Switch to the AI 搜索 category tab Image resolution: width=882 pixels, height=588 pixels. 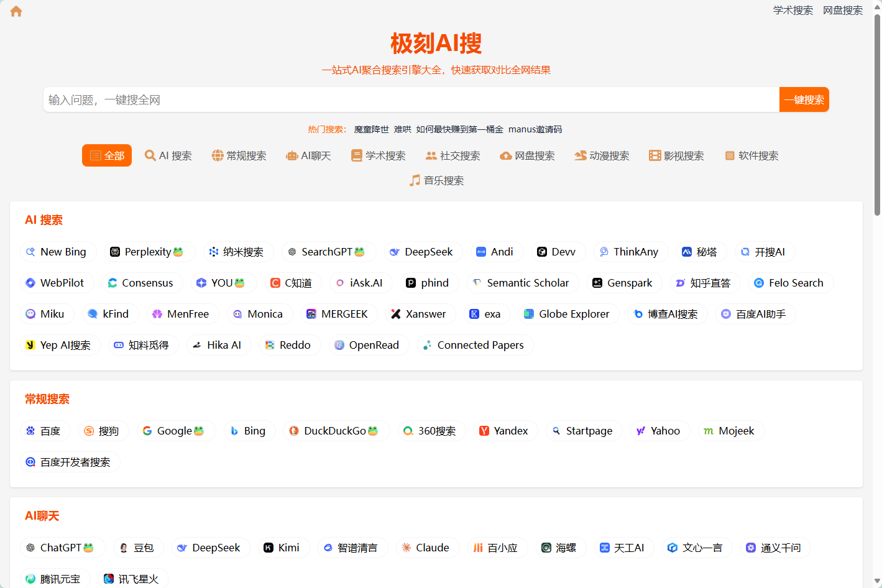tap(168, 155)
